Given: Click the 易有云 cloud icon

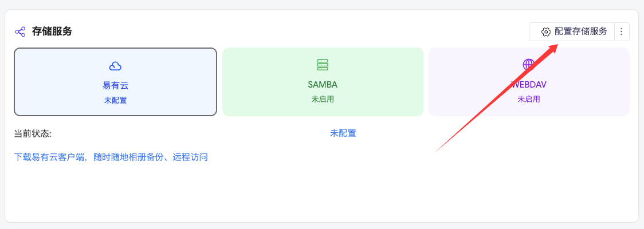Looking at the screenshot, I should (x=115, y=65).
